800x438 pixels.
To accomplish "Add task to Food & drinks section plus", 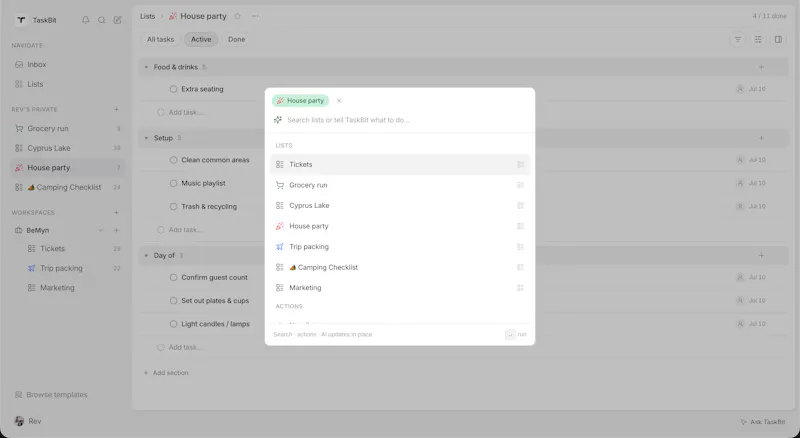I will tap(761, 67).
